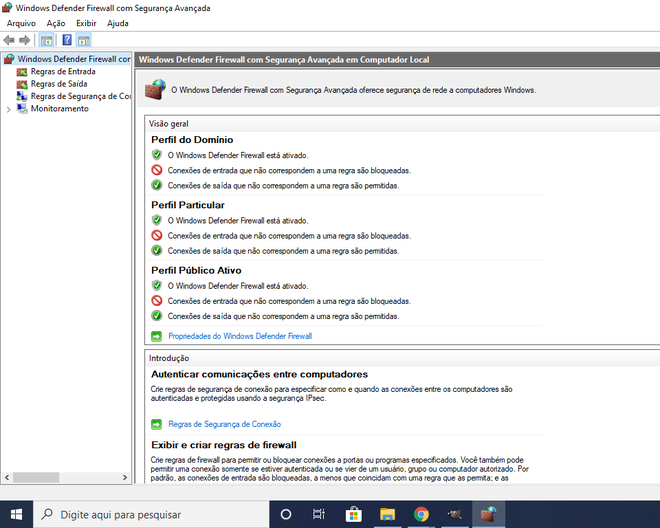660x528 pixels.
Task: Toggle the console tree pane icon
Action: coord(46,40)
